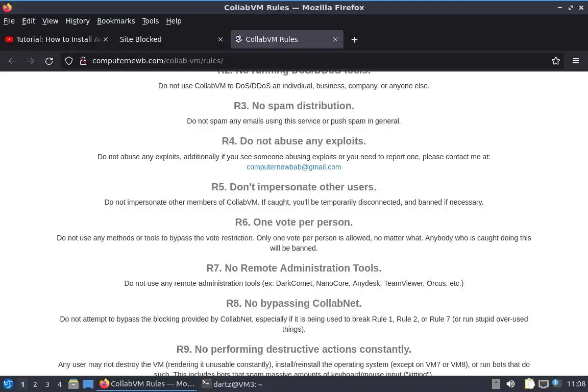Open the History menu
Image resolution: width=588 pixels, height=392 pixels.
point(78,21)
